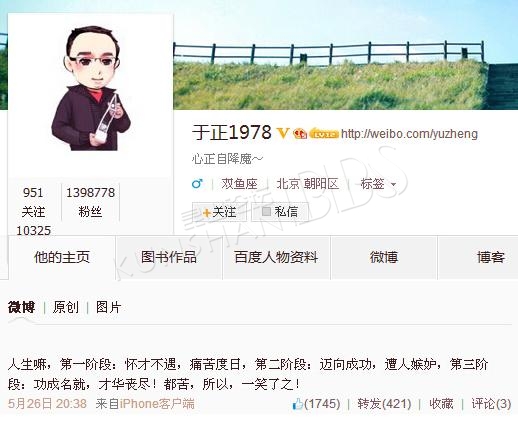
Task: Select the 原创 filter
Action: [x=66, y=307]
